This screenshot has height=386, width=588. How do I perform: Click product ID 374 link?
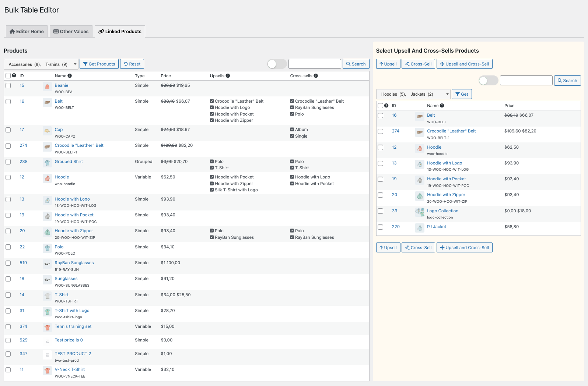(x=23, y=326)
